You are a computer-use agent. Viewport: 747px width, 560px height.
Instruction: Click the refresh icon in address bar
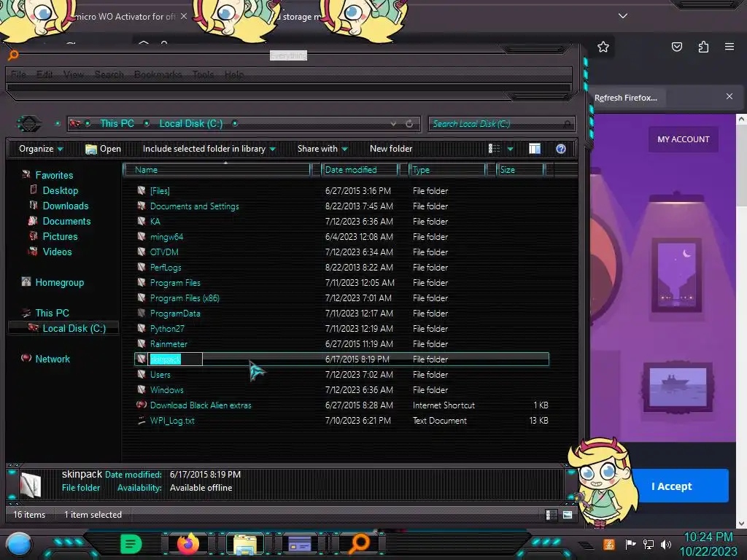click(x=409, y=124)
